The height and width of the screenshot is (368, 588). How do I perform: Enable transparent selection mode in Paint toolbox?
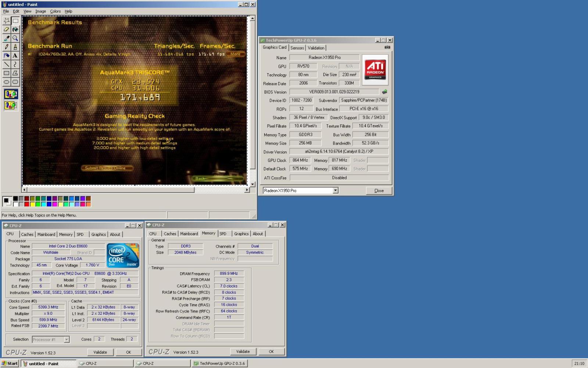(11, 105)
